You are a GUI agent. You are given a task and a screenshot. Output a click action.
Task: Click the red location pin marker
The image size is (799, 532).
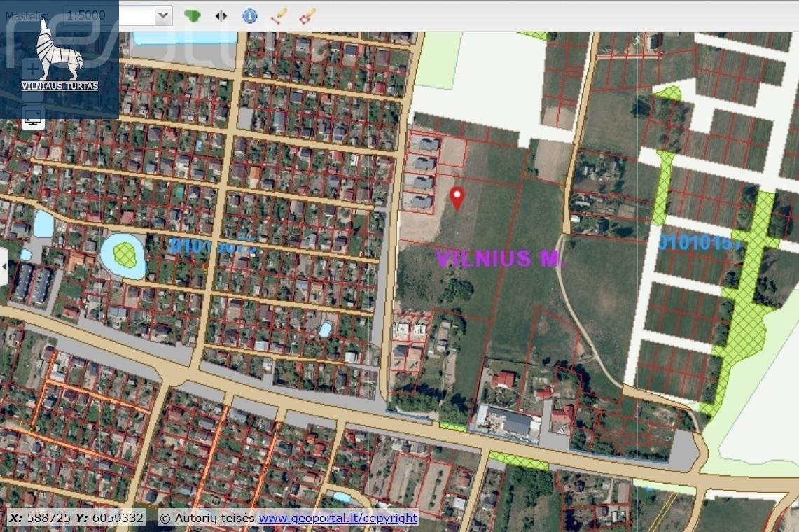[x=457, y=197]
